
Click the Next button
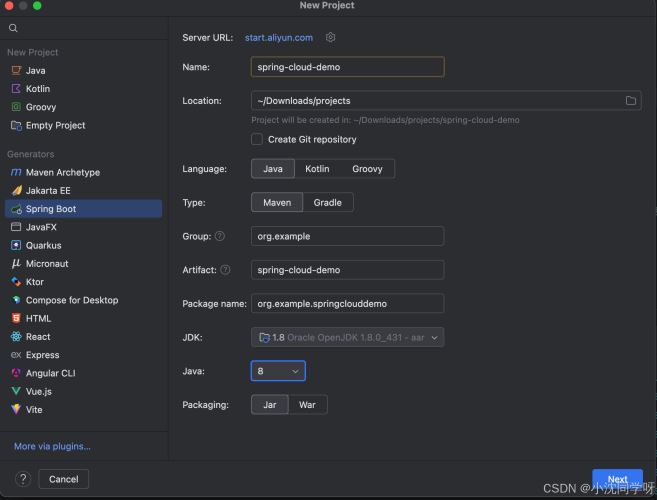click(617, 479)
